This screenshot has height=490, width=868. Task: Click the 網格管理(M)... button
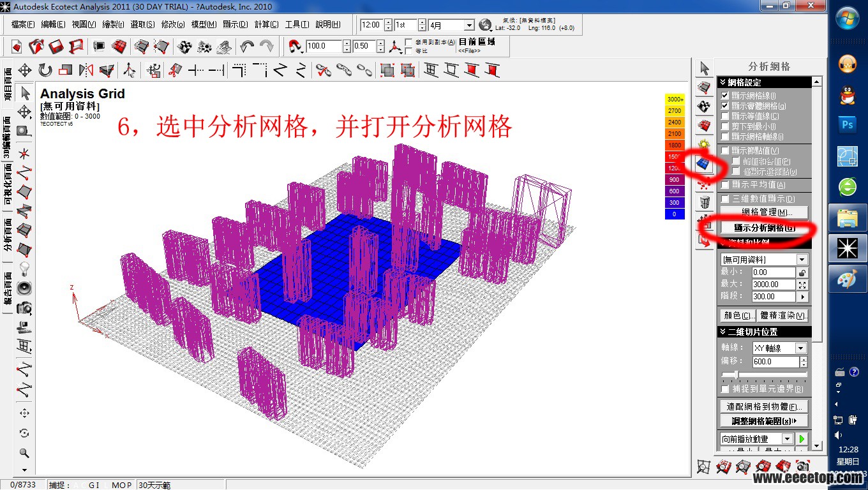pyautogui.click(x=764, y=212)
